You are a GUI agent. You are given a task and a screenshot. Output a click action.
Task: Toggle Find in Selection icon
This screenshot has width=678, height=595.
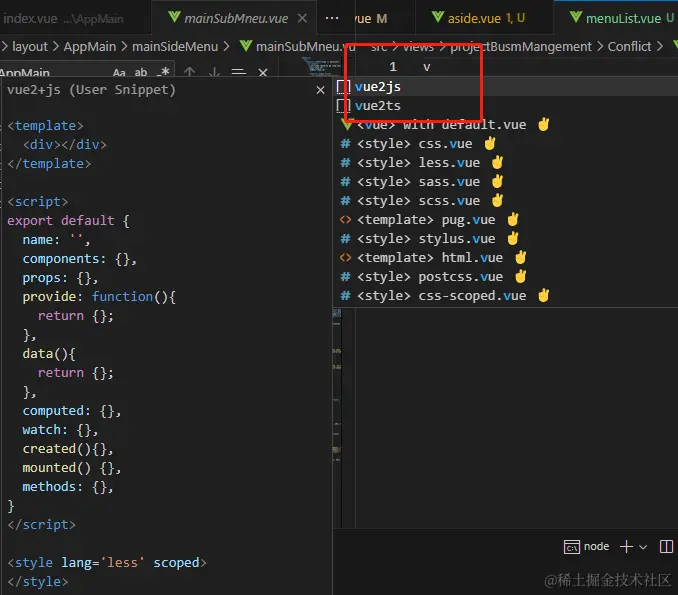point(238,72)
